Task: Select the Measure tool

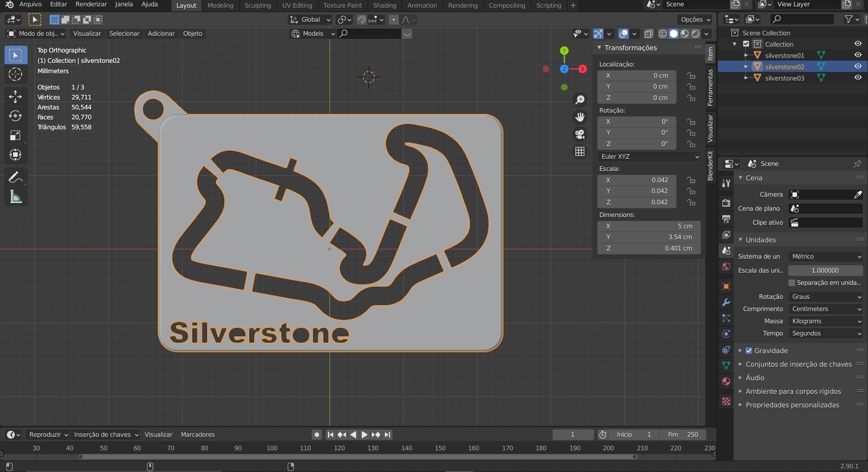Action: 15,196
